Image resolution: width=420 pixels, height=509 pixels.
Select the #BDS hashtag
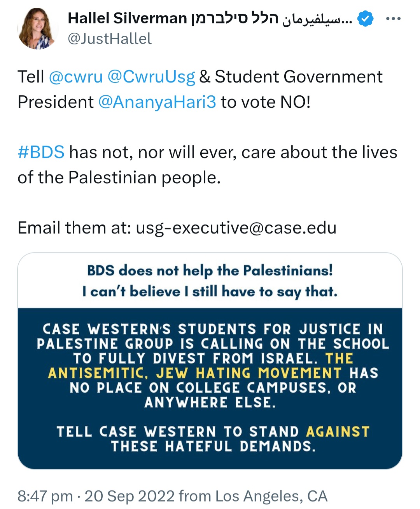[x=41, y=152]
